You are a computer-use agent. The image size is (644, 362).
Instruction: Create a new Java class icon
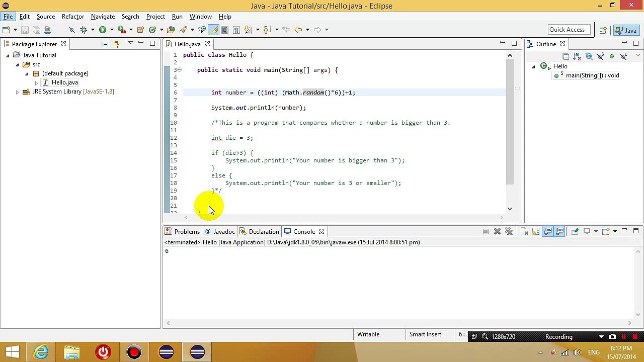coord(152,30)
